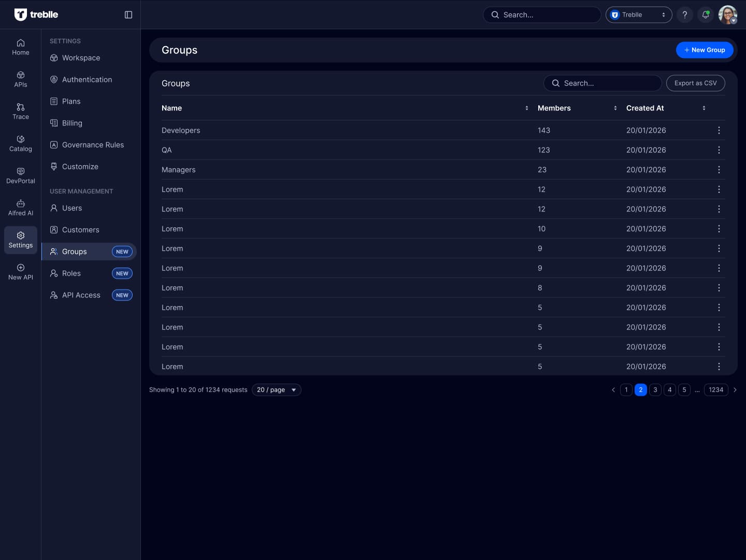746x560 pixels.
Task: Sort the table by the Name column
Action: click(x=526, y=108)
